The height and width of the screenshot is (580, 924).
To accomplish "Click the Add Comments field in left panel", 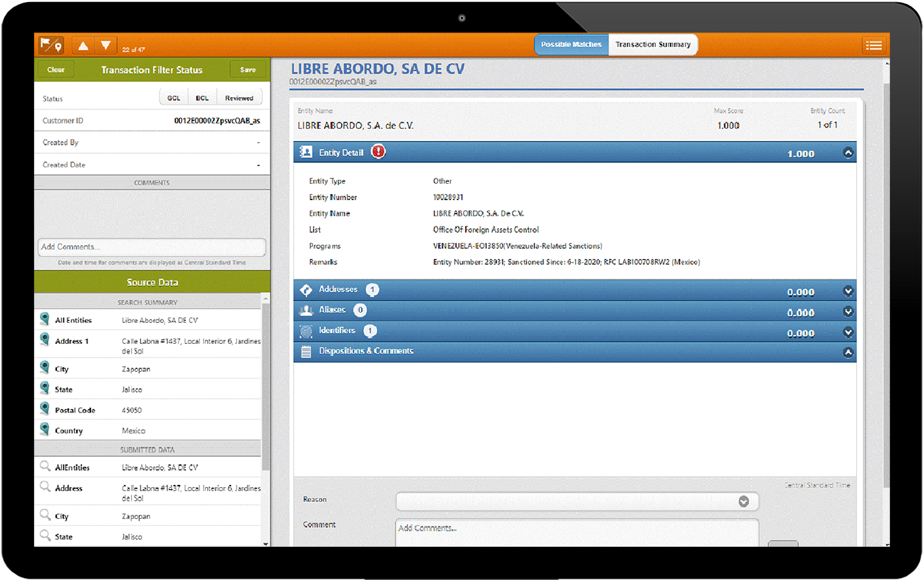I will 152,247.
